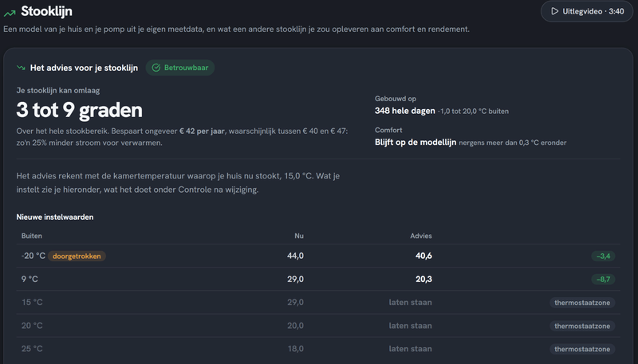Click the '20 °C' row label
This screenshot has height=364, width=638.
(32, 326)
